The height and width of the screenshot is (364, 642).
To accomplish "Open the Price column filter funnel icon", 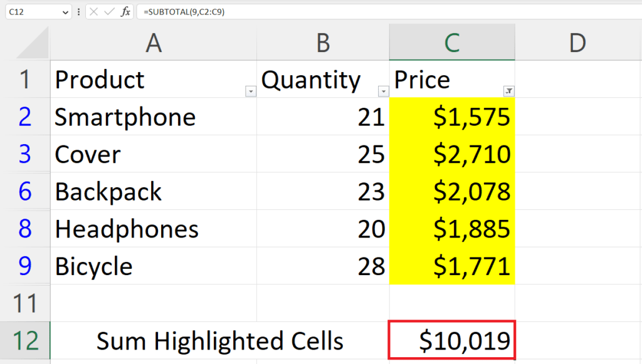I will pyautogui.click(x=508, y=91).
